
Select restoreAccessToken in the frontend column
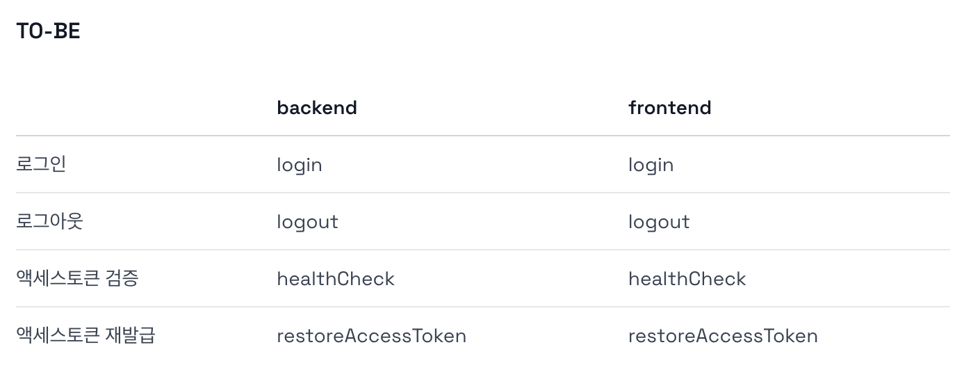pos(723,336)
